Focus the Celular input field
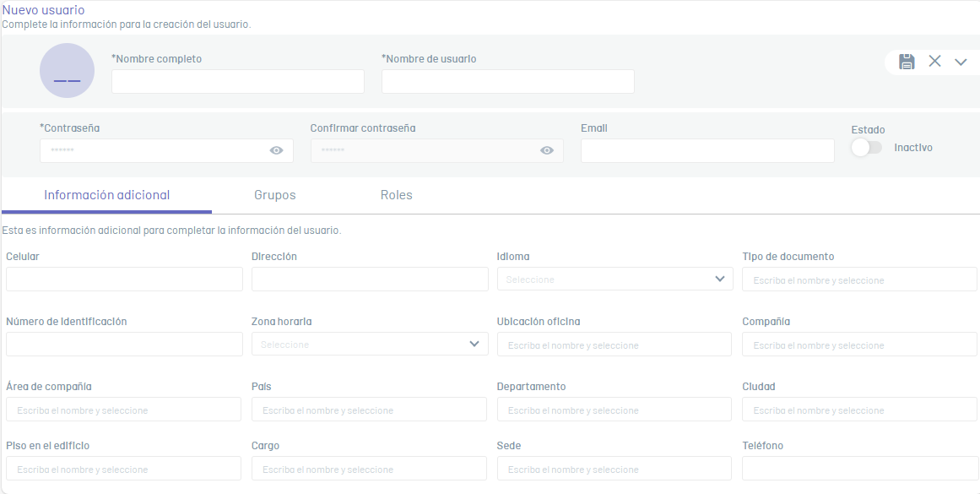 [124, 280]
